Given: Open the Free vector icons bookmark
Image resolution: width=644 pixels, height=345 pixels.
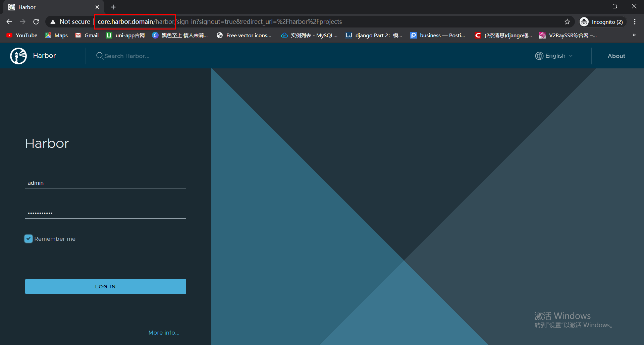Looking at the screenshot, I should pos(244,35).
